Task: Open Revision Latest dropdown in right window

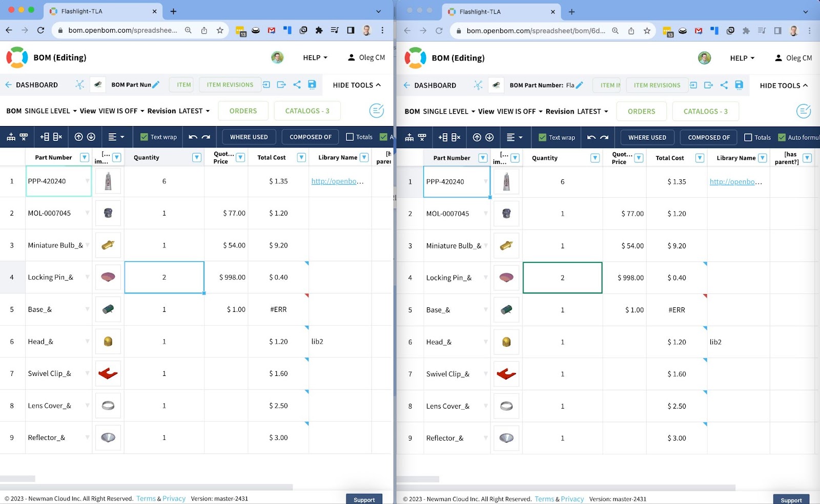Action: coord(577,111)
